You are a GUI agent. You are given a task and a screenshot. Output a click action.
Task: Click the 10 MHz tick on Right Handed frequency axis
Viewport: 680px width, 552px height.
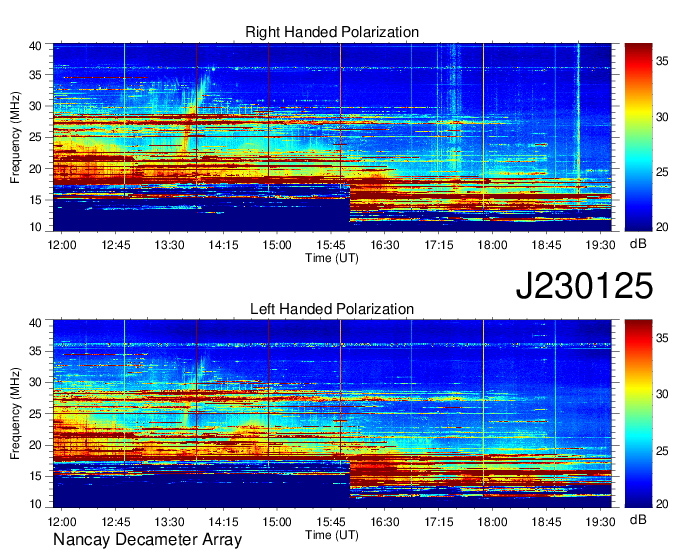pos(35,227)
